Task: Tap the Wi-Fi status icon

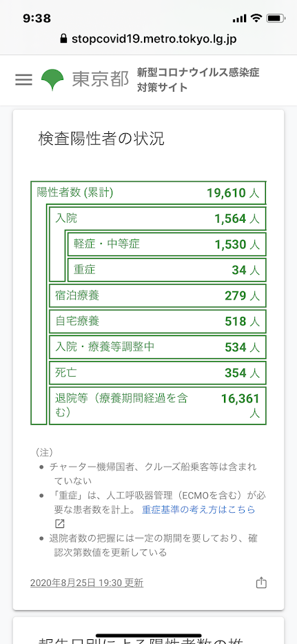Action: click(x=256, y=18)
